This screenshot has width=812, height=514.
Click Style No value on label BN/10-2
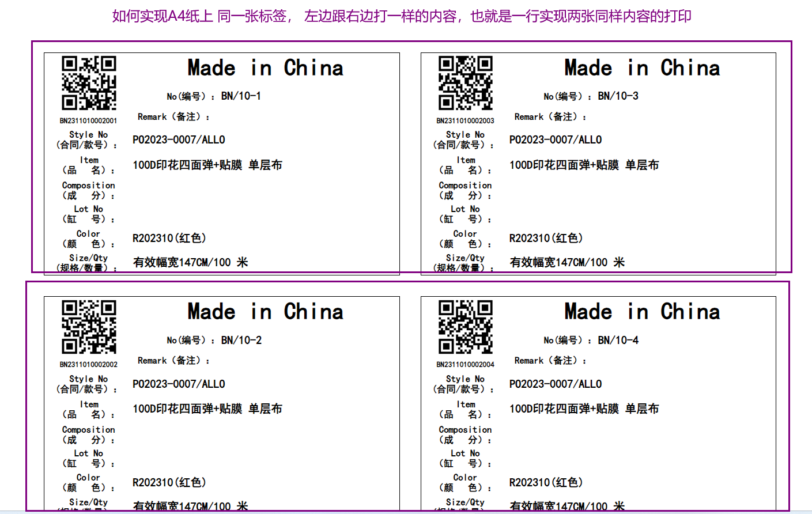[179, 384]
